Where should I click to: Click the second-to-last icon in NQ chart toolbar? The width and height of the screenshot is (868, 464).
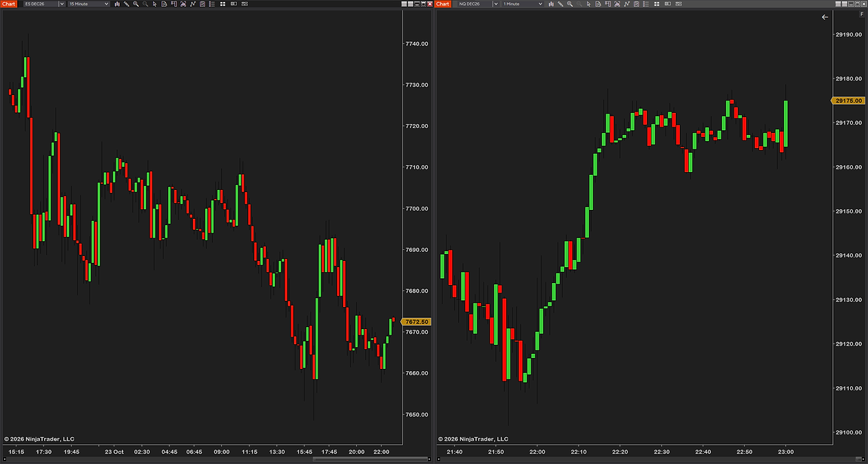click(x=668, y=4)
